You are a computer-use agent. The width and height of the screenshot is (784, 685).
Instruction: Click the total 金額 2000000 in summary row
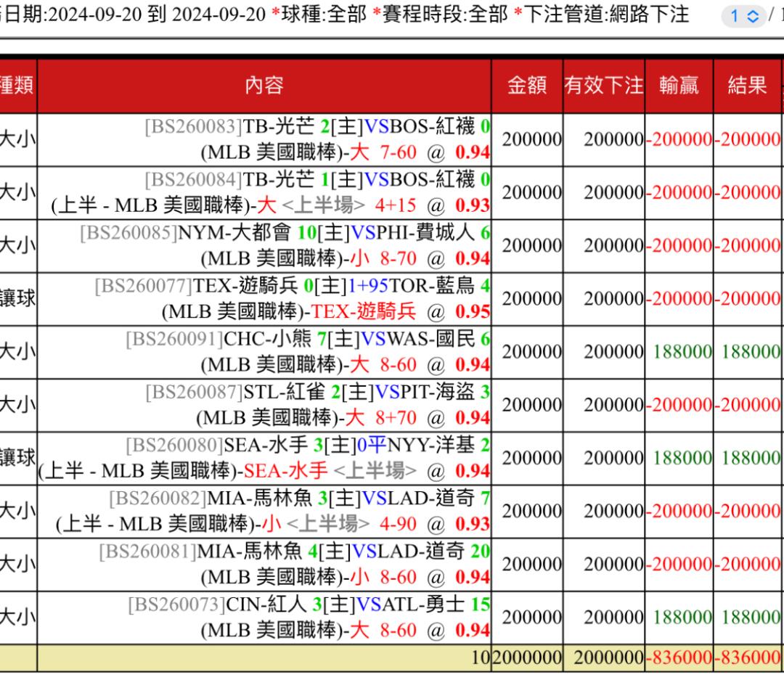click(x=528, y=658)
